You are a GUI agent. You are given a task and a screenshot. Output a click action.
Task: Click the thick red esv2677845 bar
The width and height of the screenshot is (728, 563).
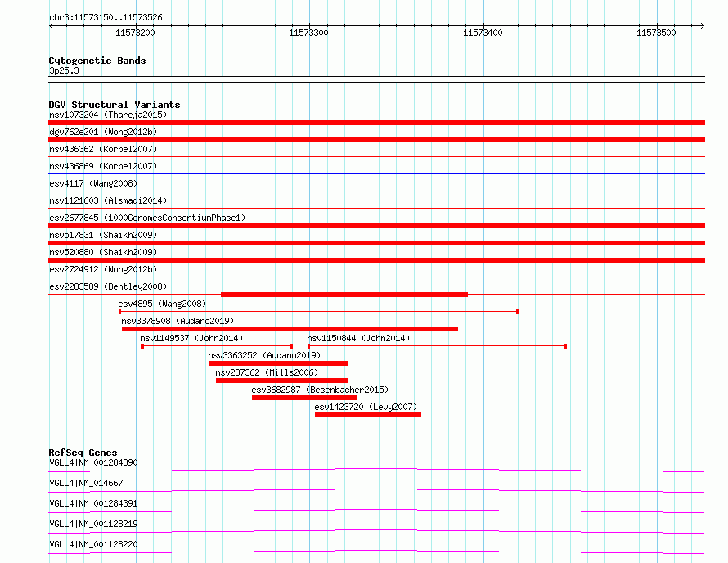pyautogui.click(x=376, y=226)
